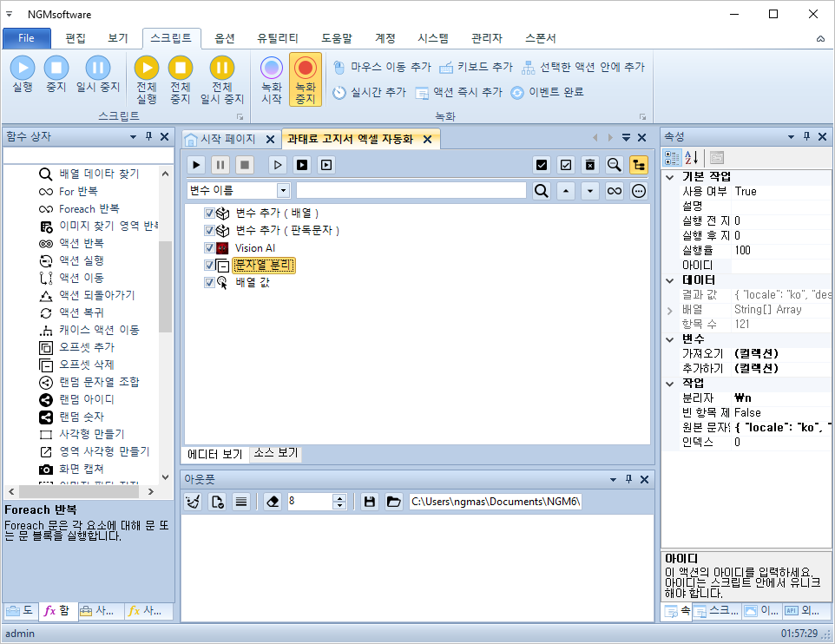
Task: Switch to 소스 보기 tab
Action: [275, 453]
